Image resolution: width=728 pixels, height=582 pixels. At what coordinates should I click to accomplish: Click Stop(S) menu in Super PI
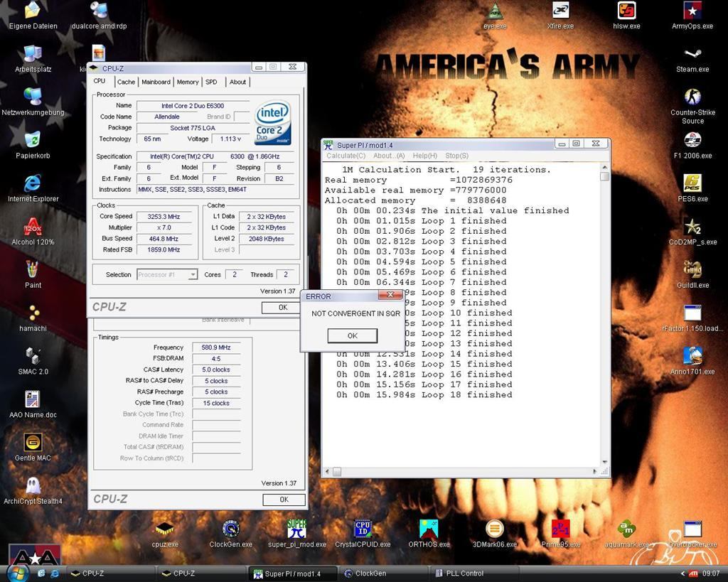457,156
